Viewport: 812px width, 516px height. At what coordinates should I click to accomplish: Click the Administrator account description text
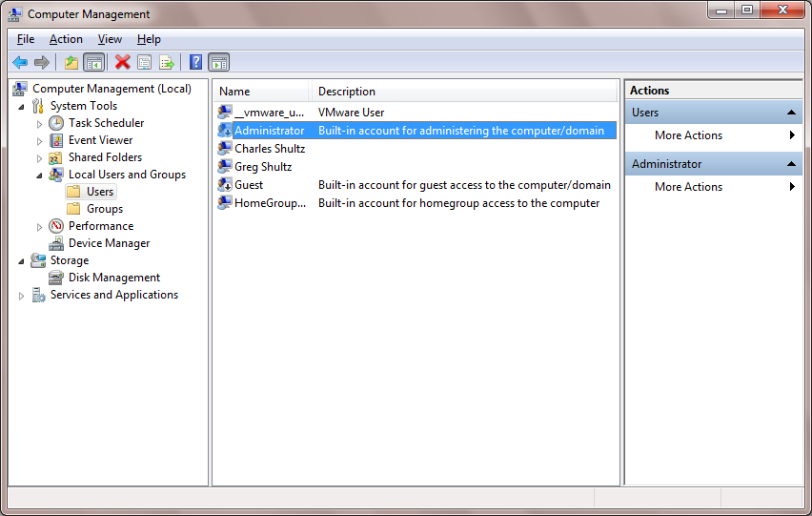coord(461,131)
